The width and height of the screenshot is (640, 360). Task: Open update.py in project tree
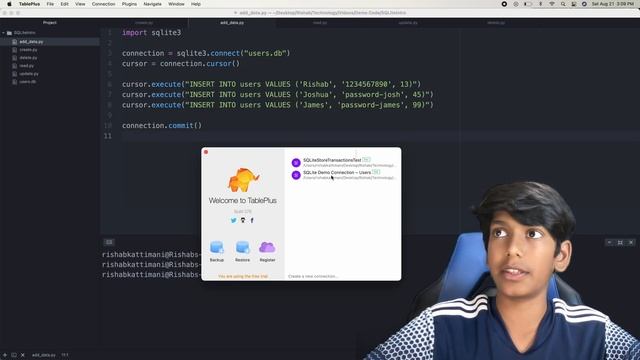29,74
